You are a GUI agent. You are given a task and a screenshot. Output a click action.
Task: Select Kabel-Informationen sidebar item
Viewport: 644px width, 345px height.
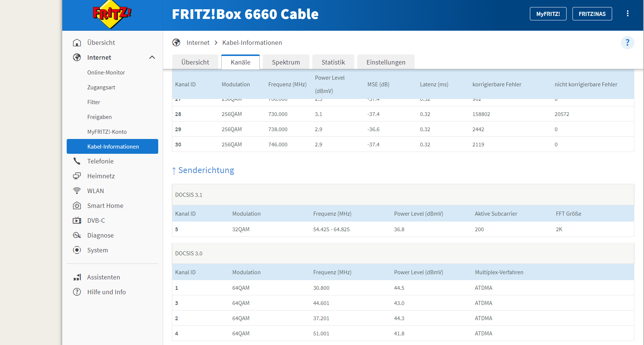click(x=112, y=146)
